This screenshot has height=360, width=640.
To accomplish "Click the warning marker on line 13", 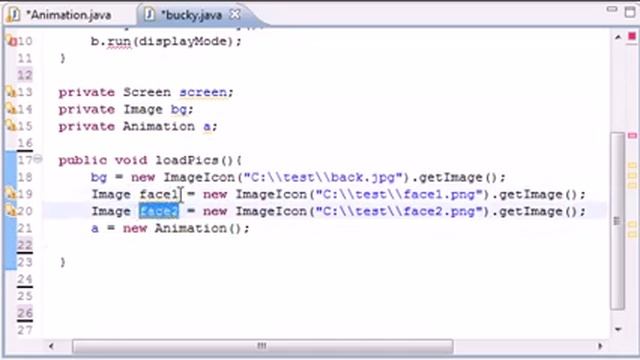I will [x=11, y=92].
